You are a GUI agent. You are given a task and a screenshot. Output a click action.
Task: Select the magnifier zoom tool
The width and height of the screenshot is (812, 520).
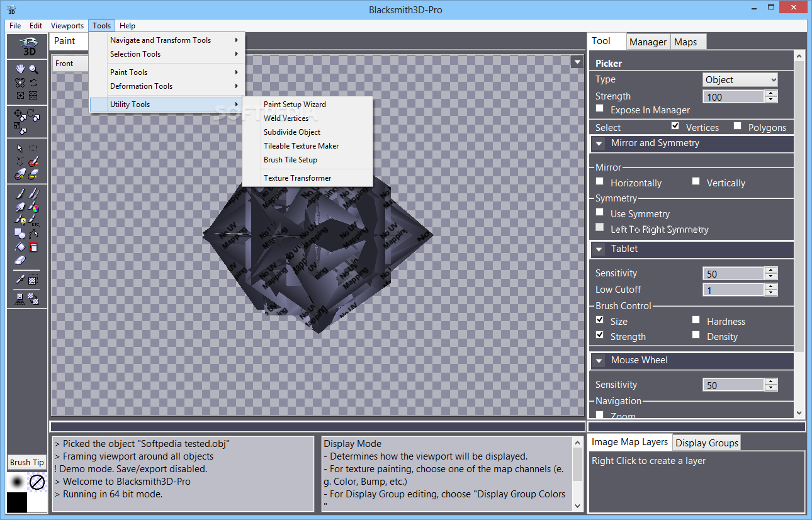tap(33, 69)
